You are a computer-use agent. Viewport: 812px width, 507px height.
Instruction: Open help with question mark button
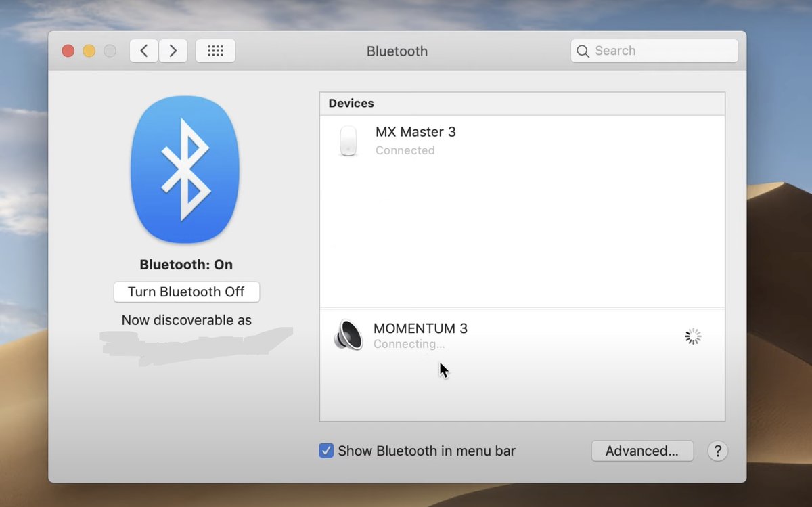coord(717,451)
